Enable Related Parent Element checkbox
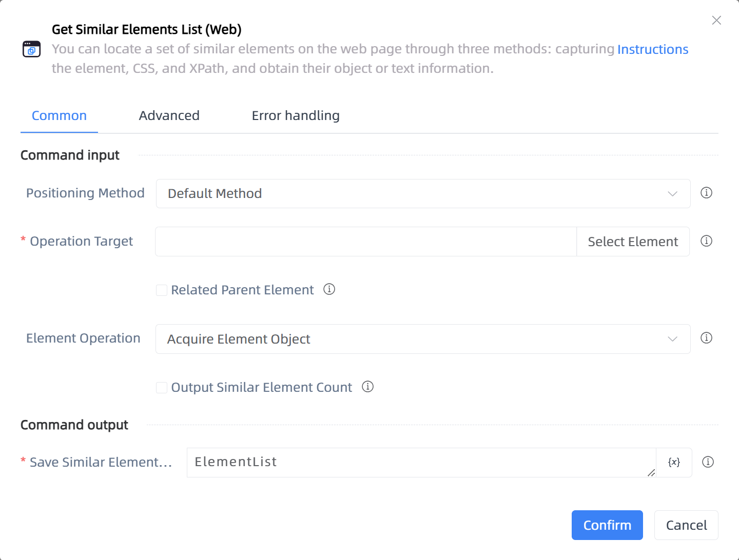The width and height of the screenshot is (739, 560). tap(162, 290)
